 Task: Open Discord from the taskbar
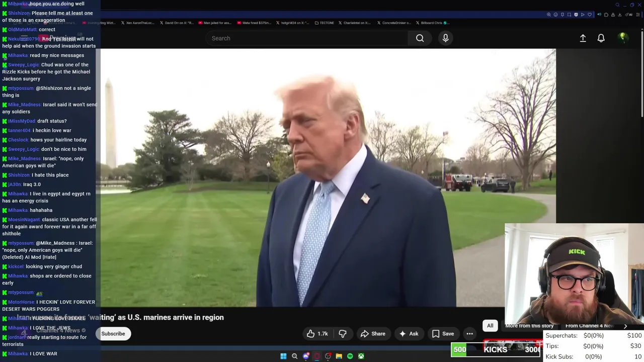click(x=306, y=356)
